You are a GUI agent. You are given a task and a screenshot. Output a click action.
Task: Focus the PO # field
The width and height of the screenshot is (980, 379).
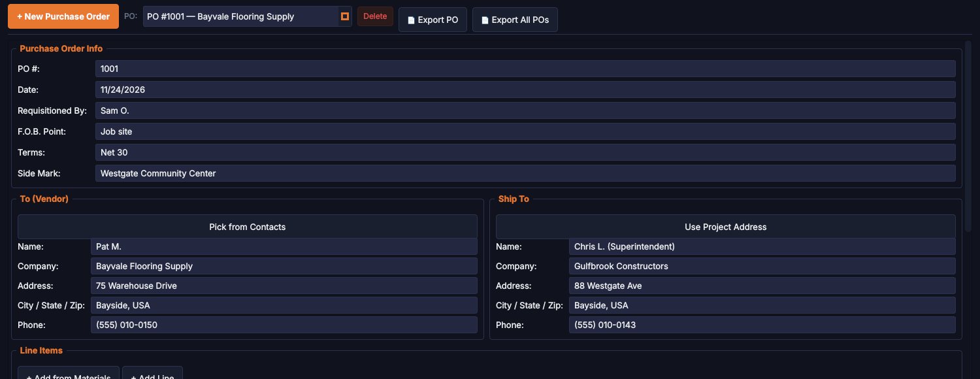[x=525, y=69]
